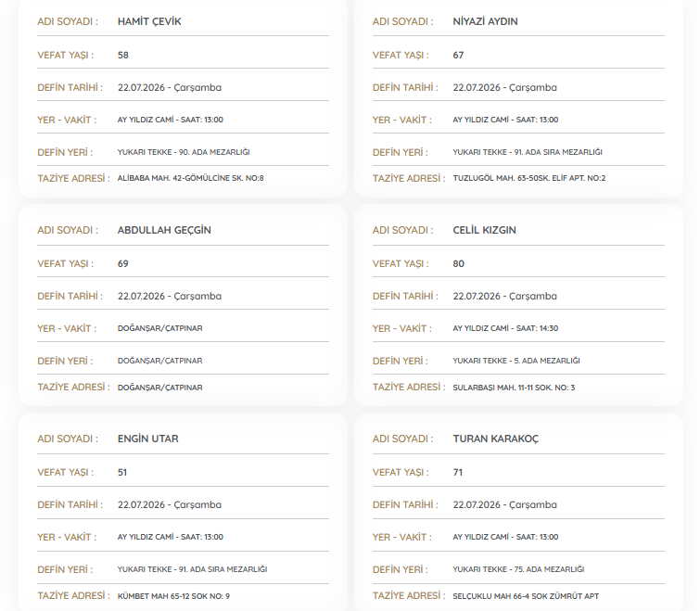Select the name TURAN KARAKOÇ
This screenshot has width=700, height=611.
point(495,439)
